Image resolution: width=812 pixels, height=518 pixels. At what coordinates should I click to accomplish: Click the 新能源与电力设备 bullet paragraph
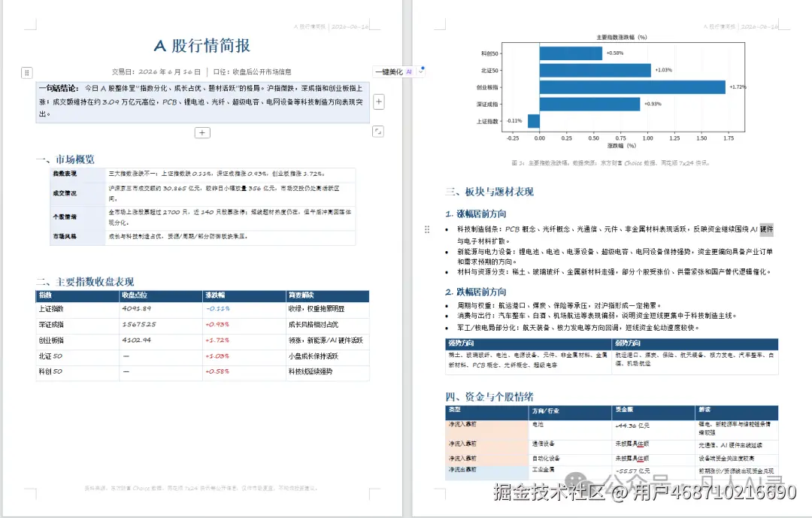[615, 256]
